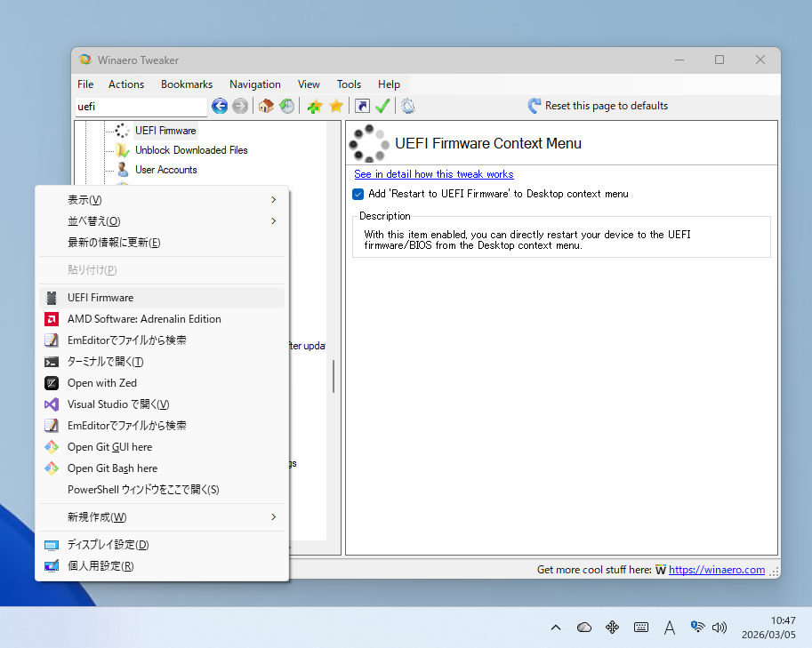Click the gear icon in the toolbar

pyautogui.click(x=406, y=106)
